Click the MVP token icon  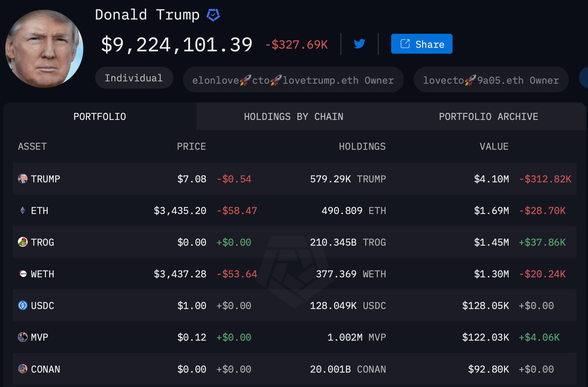pos(23,337)
